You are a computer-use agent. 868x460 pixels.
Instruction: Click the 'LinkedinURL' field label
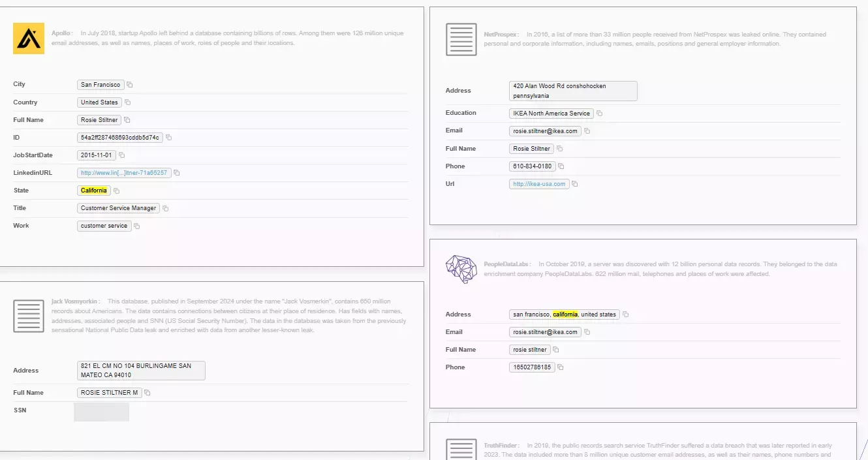33,173
